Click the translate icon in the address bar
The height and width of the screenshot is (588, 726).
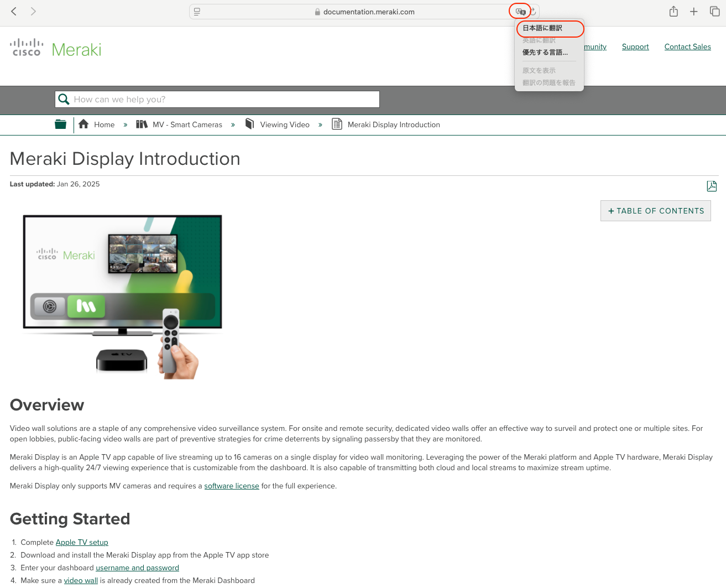click(520, 11)
